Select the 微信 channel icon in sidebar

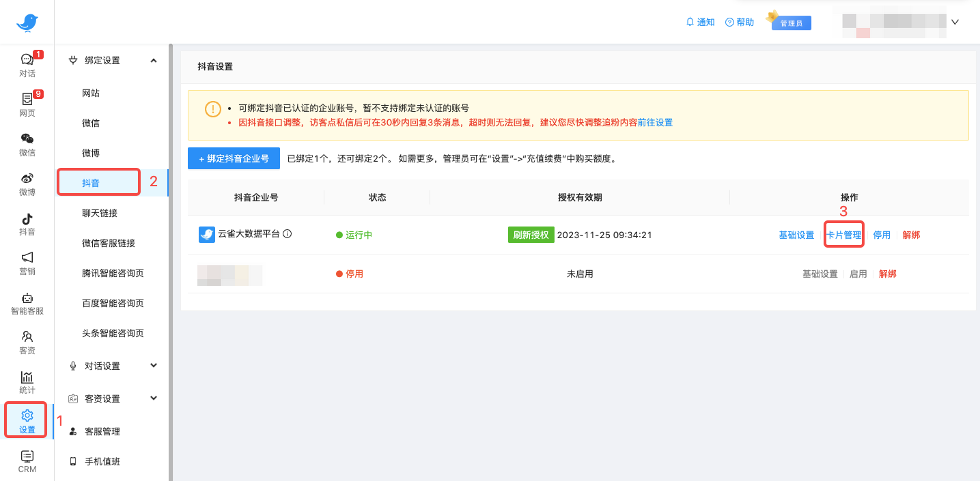(27, 143)
